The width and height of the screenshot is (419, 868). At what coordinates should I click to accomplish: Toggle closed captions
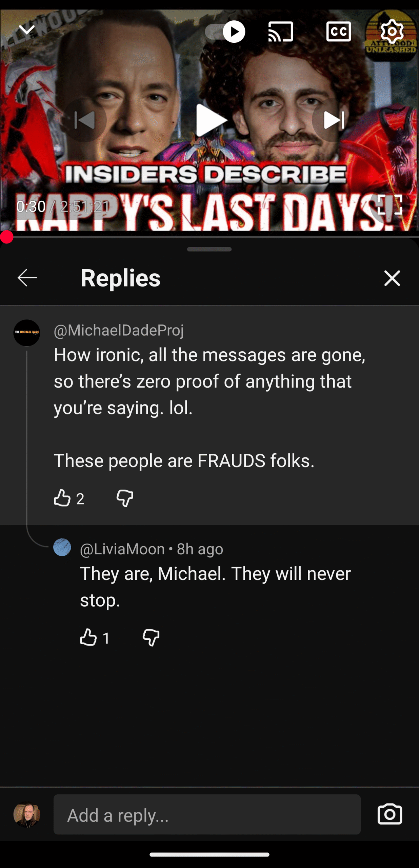pyautogui.click(x=338, y=32)
